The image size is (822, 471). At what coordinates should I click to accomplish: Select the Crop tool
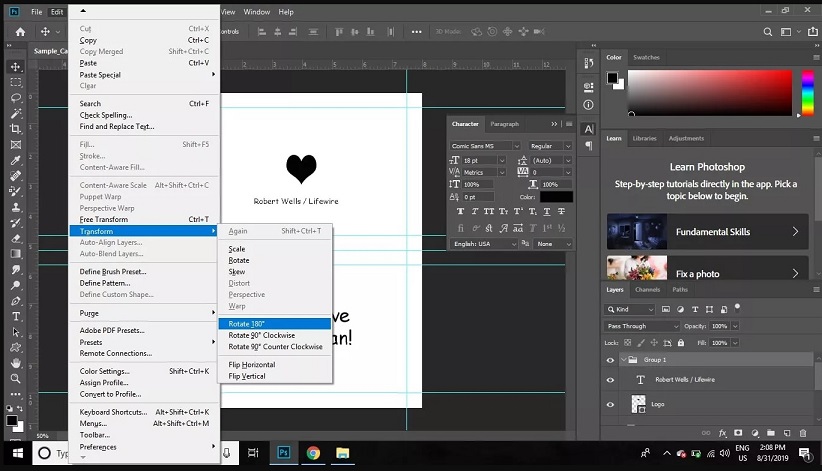16,129
